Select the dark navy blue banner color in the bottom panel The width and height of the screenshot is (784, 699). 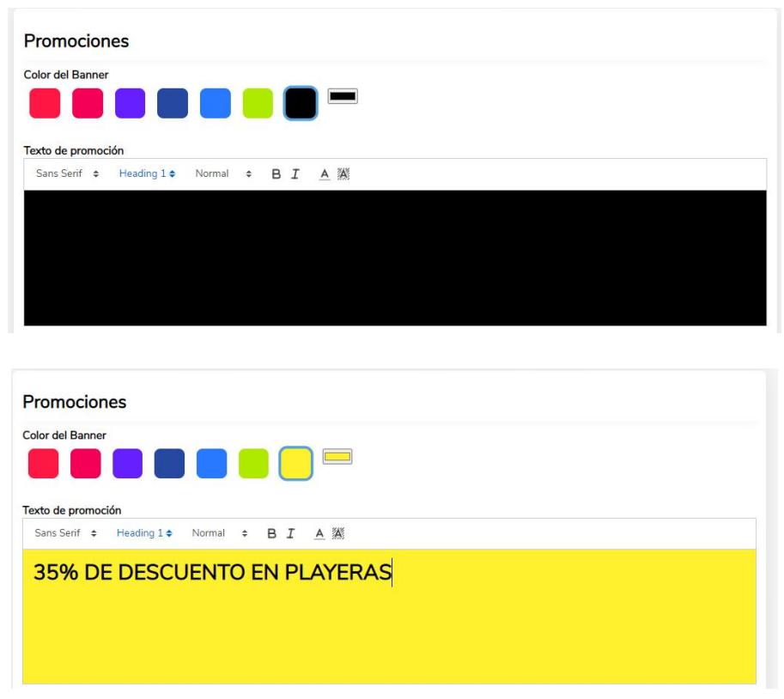pyautogui.click(x=169, y=463)
